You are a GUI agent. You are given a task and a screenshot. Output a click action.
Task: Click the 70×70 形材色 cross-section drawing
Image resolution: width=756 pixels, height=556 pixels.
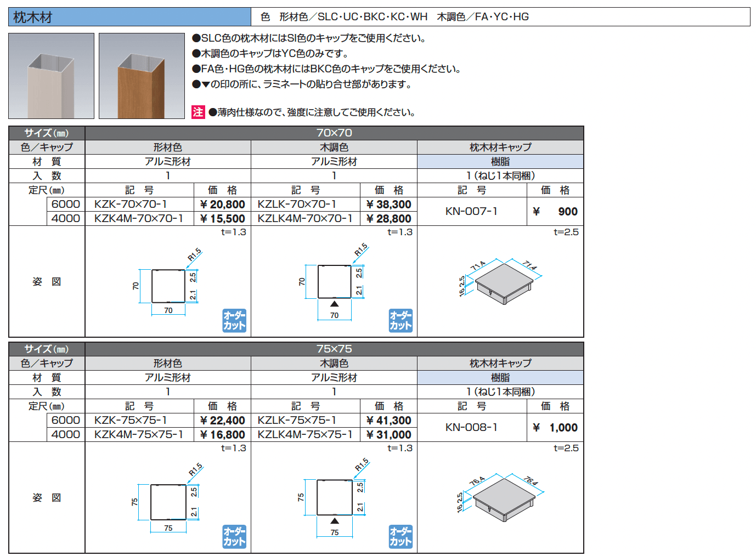168,286
